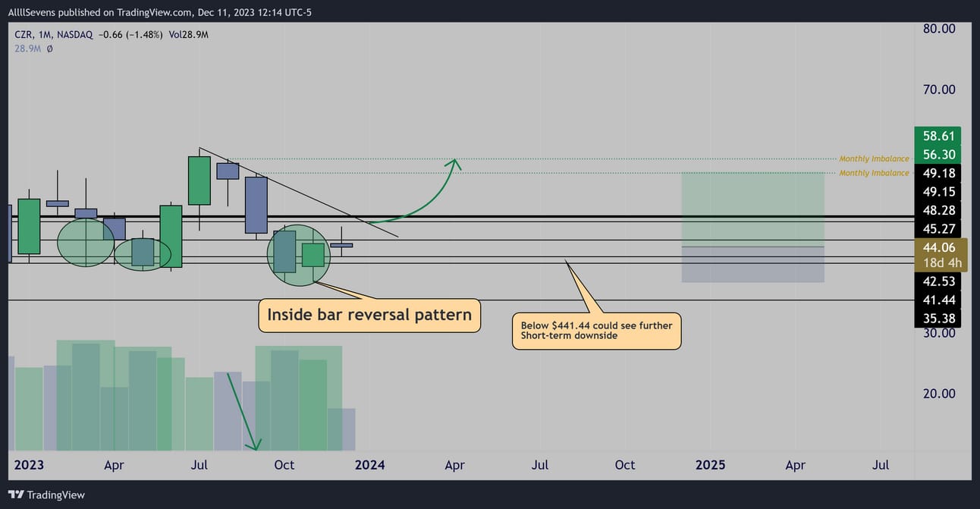Screen dimensions: 980x509
Task: Select the 28.9M volume indicator value
Action: pyautogui.click(x=29, y=48)
